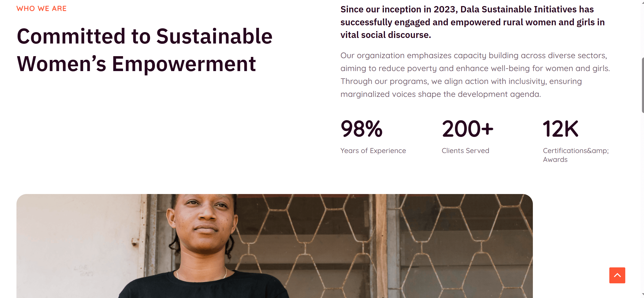Click the Certifications & Awards caption

(576, 155)
